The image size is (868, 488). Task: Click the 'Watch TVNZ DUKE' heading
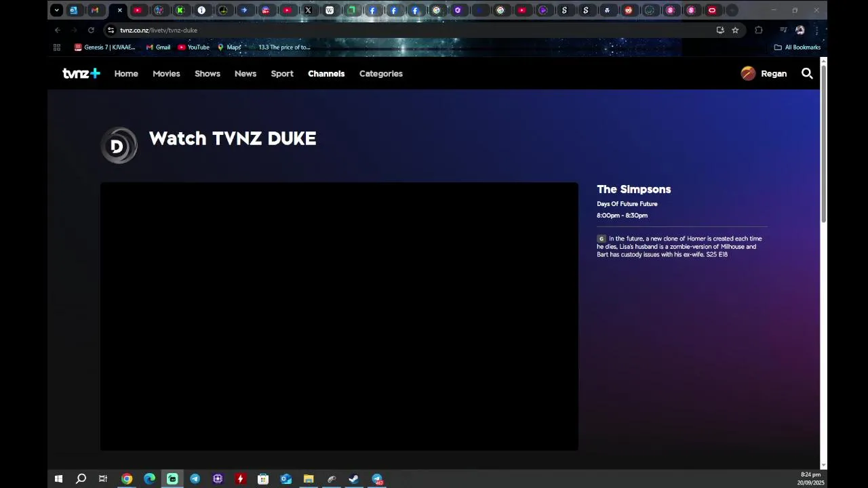232,138
